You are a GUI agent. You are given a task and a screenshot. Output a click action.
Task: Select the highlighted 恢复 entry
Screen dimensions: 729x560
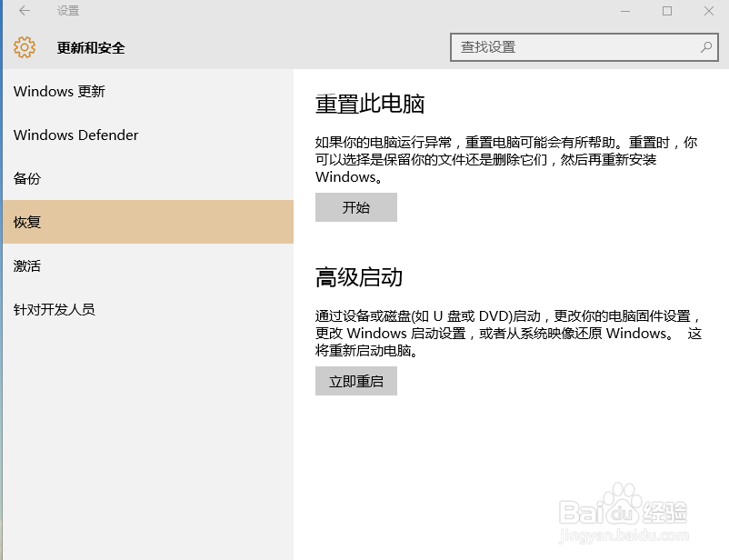click(28, 221)
